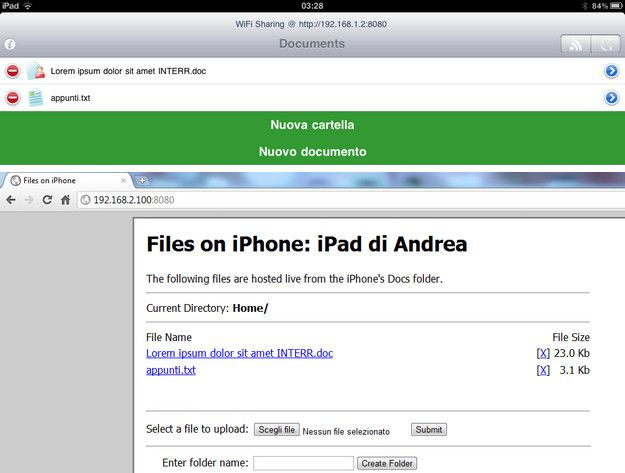Screen dimensions: 625x473
Task: Tap the refresh button in Documents header
Action: tap(606, 45)
